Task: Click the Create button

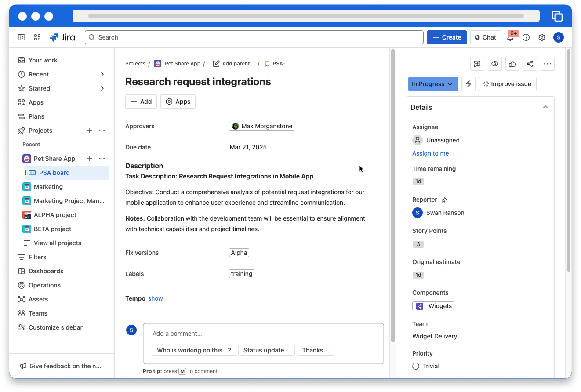Action: click(447, 37)
